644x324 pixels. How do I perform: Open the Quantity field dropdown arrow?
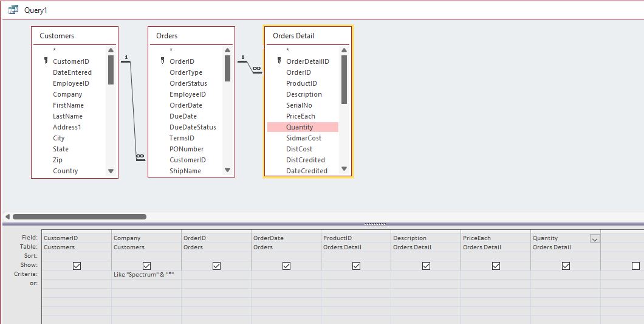tap(594, 239)
